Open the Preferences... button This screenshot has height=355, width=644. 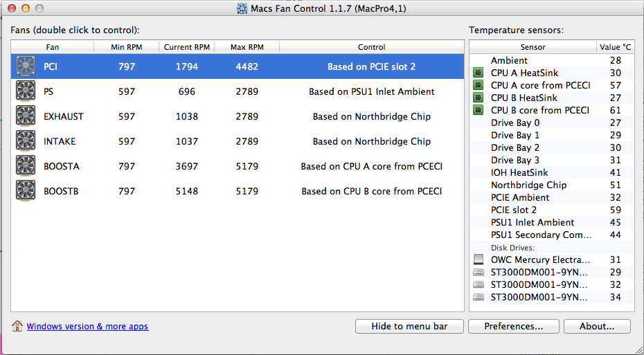tap(513, 326)
